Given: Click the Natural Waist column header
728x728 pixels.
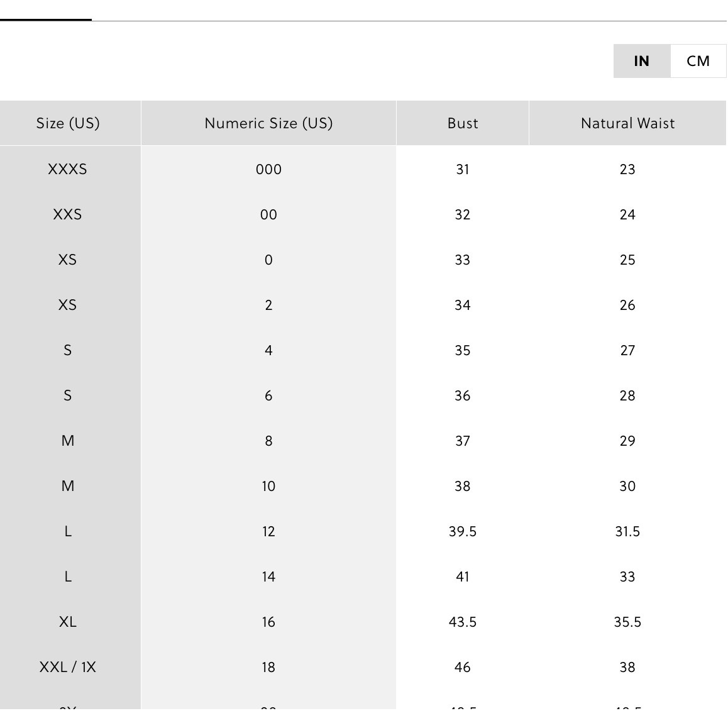Looking at the screenshot, I should tap(627, 123).
